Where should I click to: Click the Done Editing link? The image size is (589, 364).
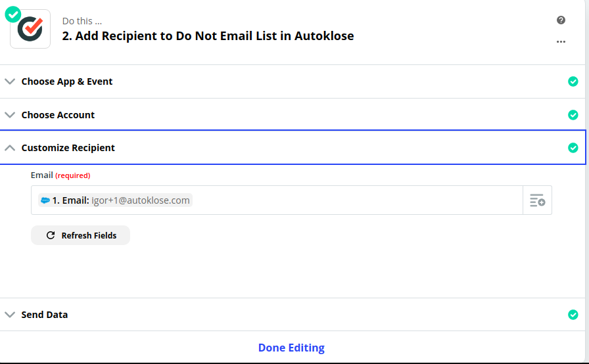(x=291, y=348)
